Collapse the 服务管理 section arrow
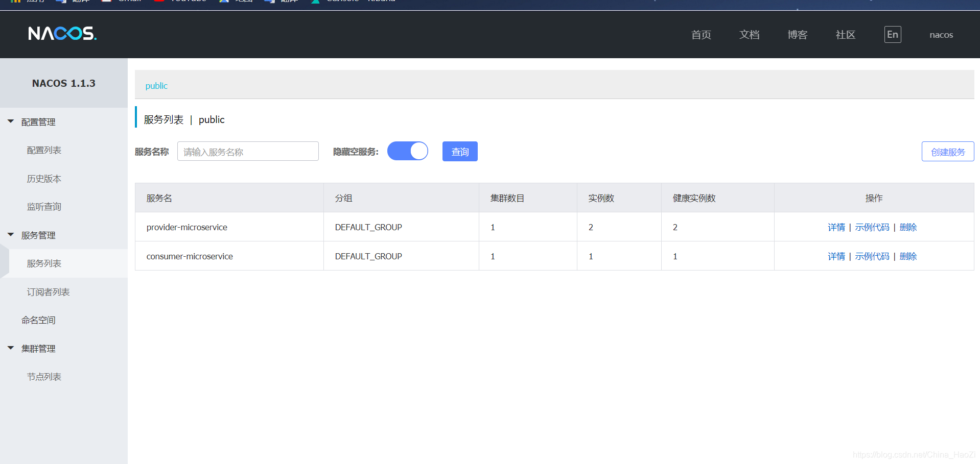The image size is (980, 464). click(x=11, y=235)
